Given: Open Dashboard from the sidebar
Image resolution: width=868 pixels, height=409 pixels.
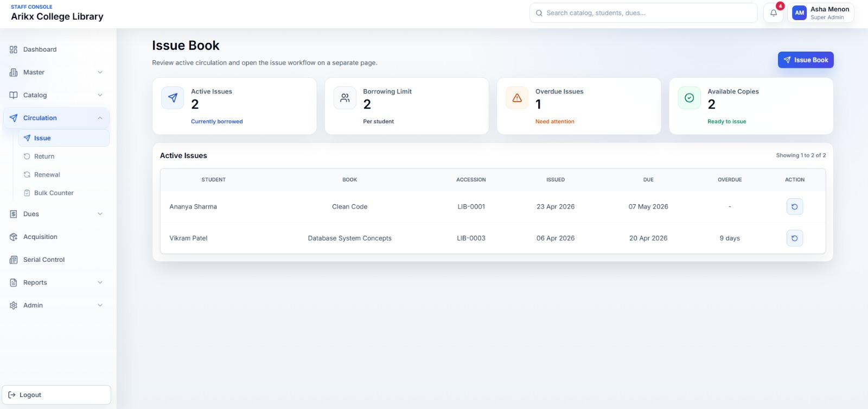Looking at the screenshot, I should click(x=40, y=49).
